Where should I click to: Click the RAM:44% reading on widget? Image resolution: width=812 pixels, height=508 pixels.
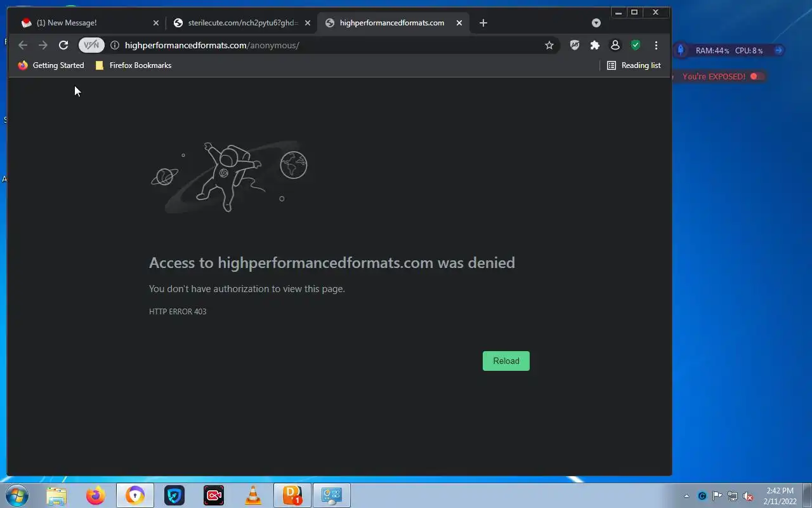pyautogui.click(x=712, y=51)
